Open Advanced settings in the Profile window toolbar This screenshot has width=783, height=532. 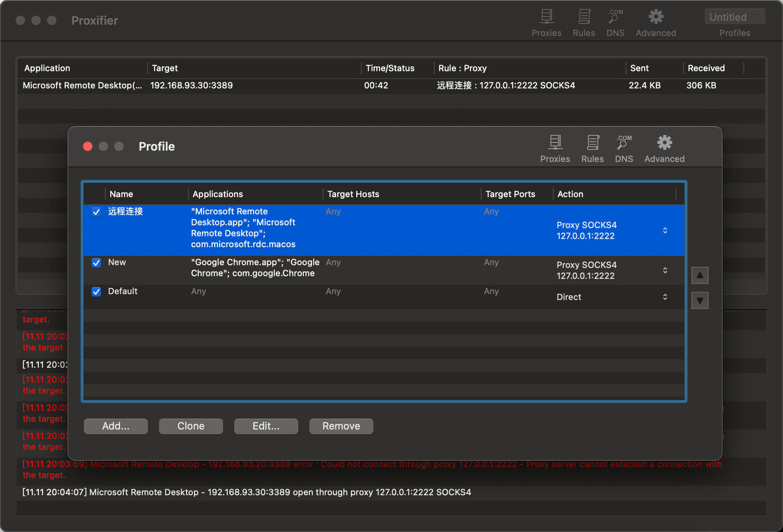[664, 149]
